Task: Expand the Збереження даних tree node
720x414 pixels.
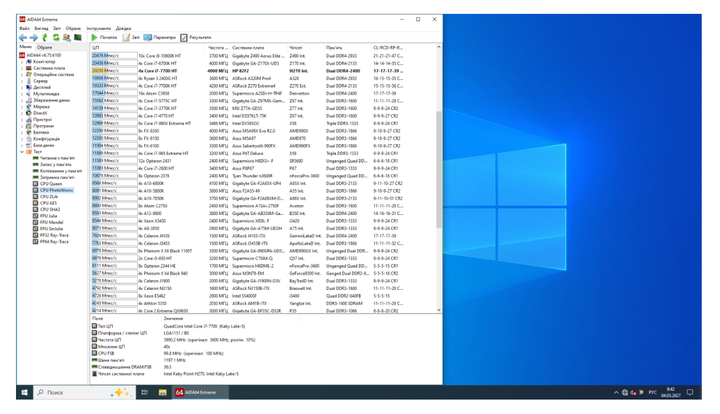Action: [22, 100]
